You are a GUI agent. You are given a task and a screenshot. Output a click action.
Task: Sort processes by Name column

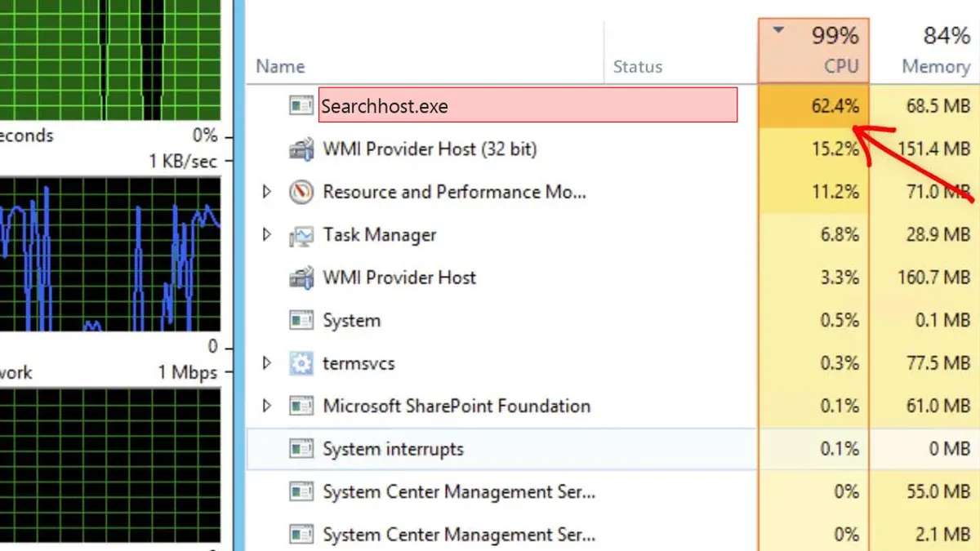click(x=280, y=67)
